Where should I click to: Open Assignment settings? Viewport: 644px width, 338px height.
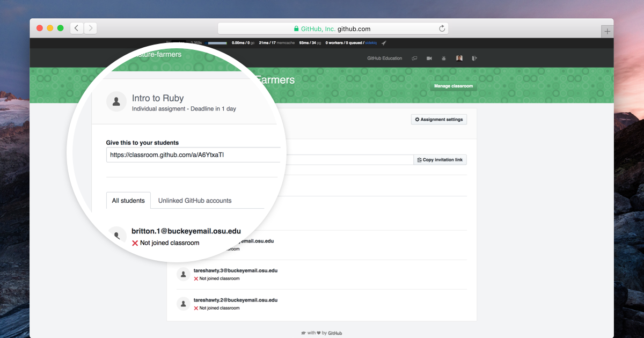click(438, 119)
